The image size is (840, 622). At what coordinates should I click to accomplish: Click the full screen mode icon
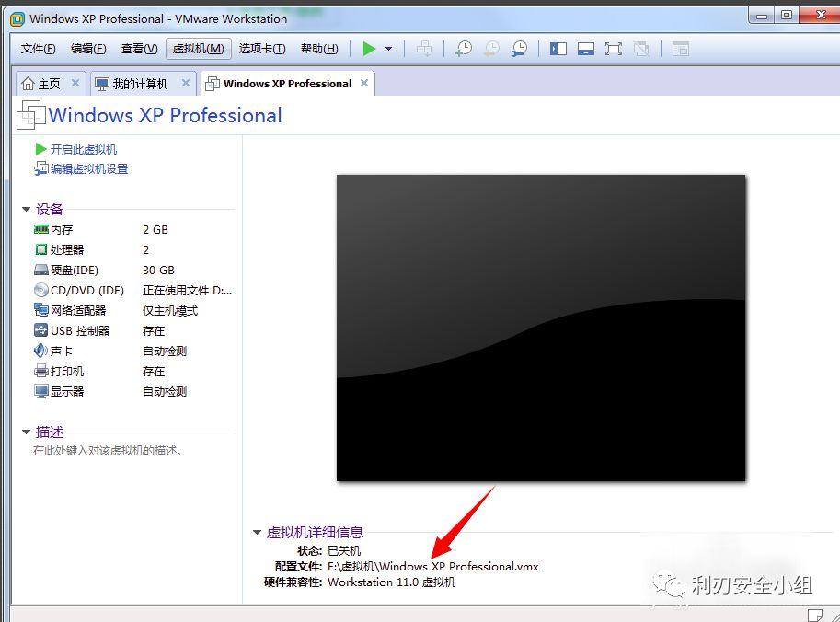coord(614,50)
